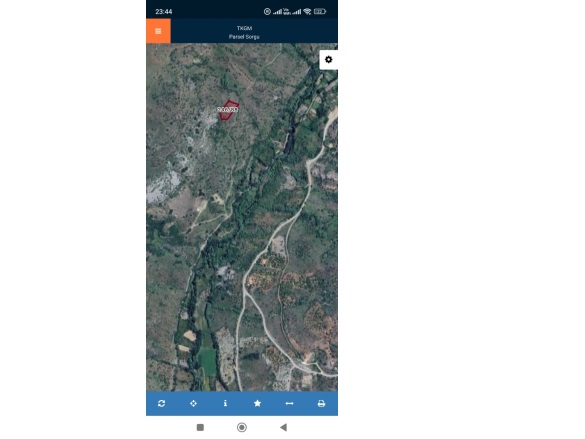This screenshot has width=585, height=439.
Task: Tap the light gray rocky outcrop area
Action: (x=160, y=186)
